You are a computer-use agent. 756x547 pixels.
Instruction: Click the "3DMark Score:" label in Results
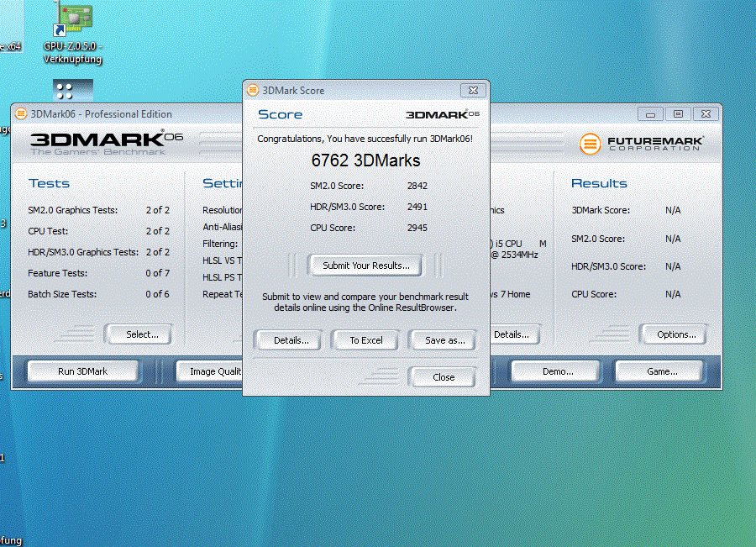click(x=601, y=210)
